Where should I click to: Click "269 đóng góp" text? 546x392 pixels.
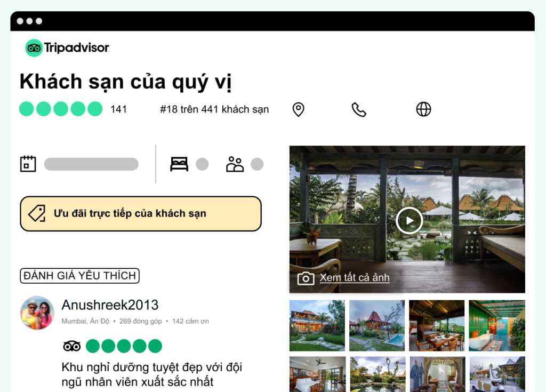[141, 321]
